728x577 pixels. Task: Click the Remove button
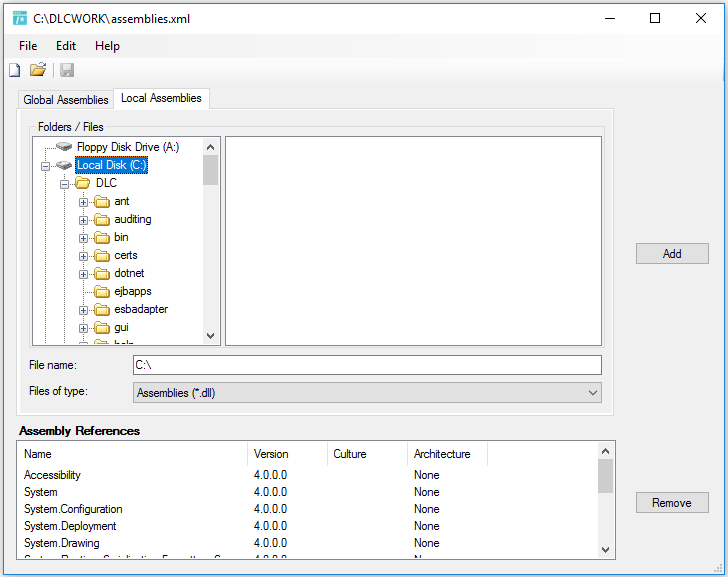tap(672, 503)
